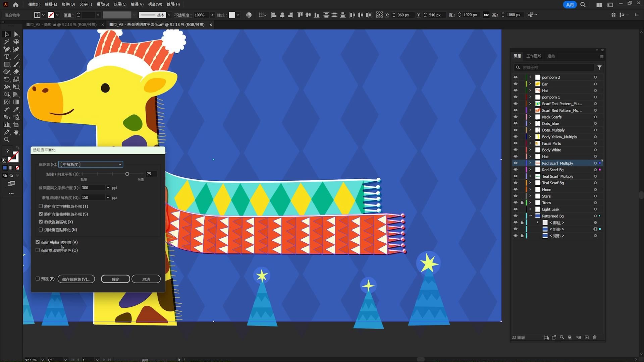The height and width of the screenshot is (362, 644).
Task: Click the delete layer trash icon
Action: [x=595, y=337]
